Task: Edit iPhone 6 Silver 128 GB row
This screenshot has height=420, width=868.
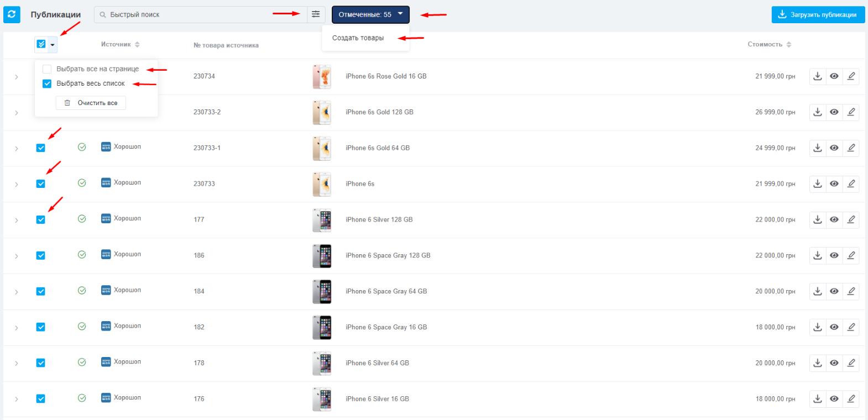Action: 851,220
